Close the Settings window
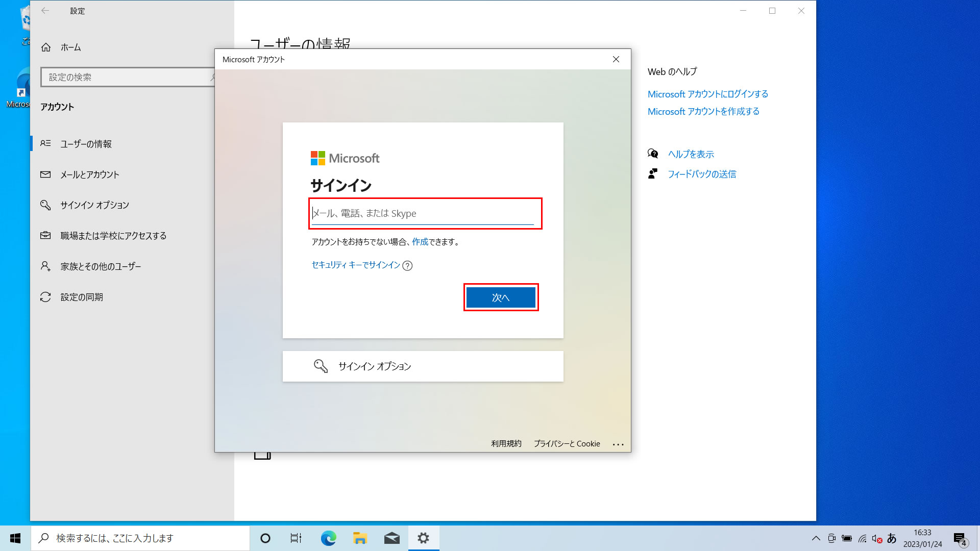 tap(801, 11)
